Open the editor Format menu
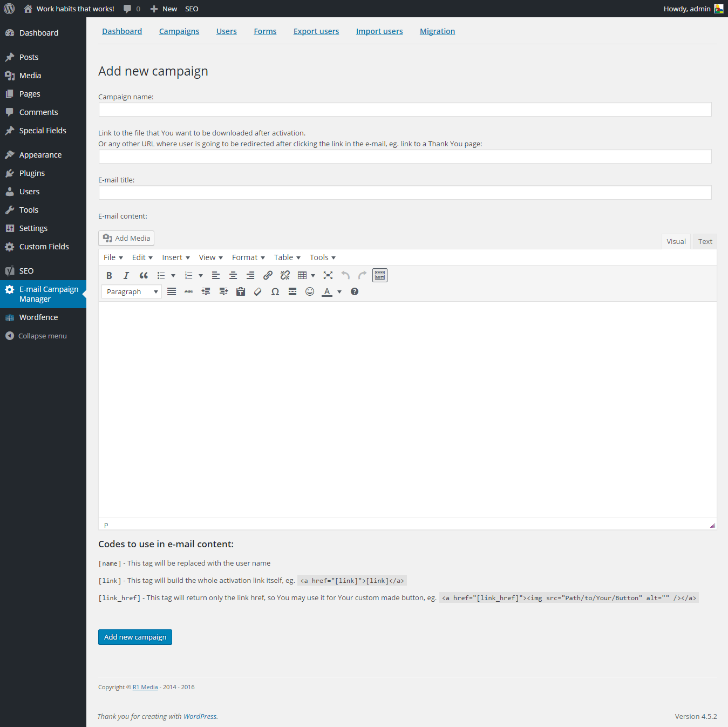 click(x=248, y=257)
